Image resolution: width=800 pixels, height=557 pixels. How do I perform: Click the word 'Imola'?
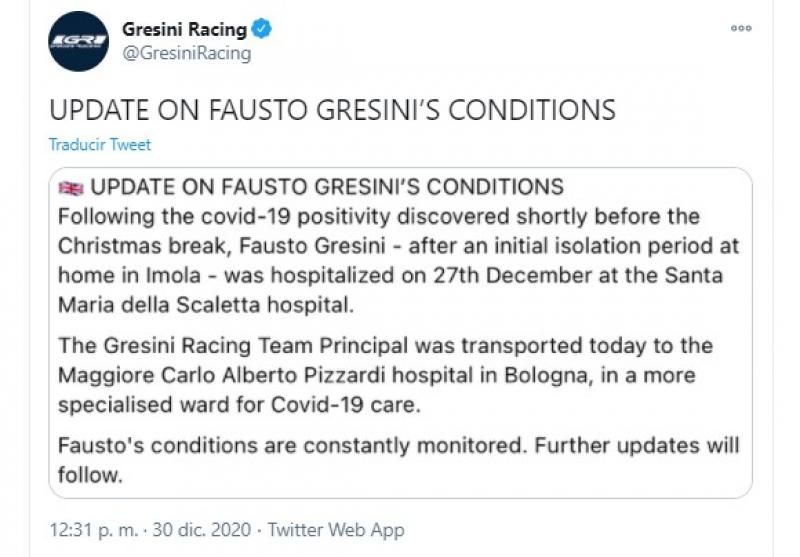(x=173, y=275)
